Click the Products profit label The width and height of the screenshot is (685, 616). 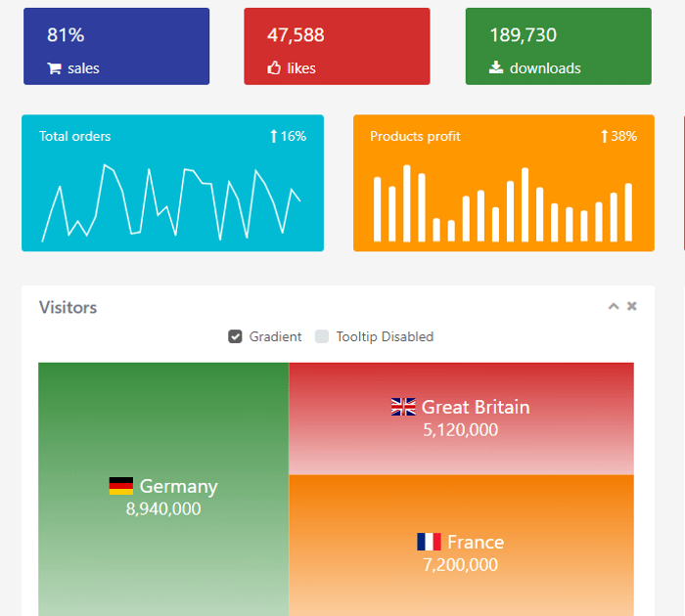(x=415, y=136)
